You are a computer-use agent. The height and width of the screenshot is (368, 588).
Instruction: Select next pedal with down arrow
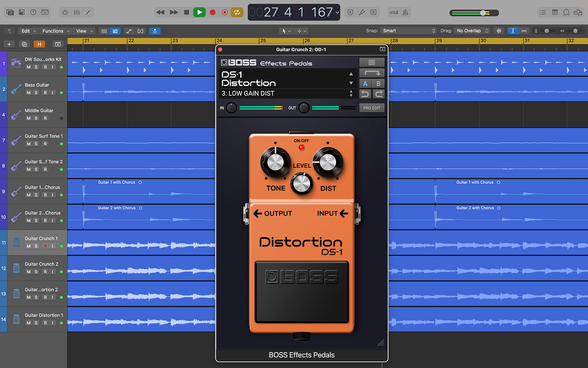(351, 83)
